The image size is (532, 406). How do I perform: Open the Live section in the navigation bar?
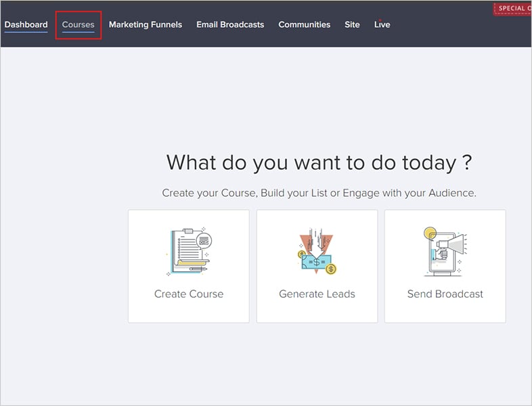(x=382, y=25)
